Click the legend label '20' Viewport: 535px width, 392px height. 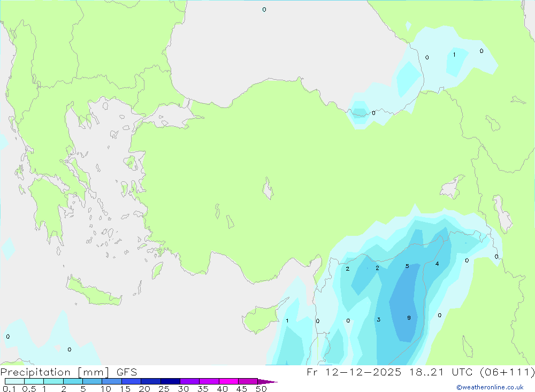pyautogui.click(x=144, y=389)
